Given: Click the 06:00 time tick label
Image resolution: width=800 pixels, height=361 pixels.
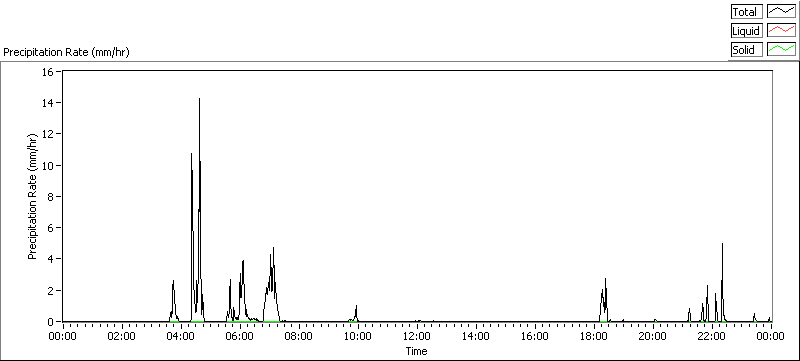Looking at the screenshot, I should pyautogui.click(x=239, y=336).
